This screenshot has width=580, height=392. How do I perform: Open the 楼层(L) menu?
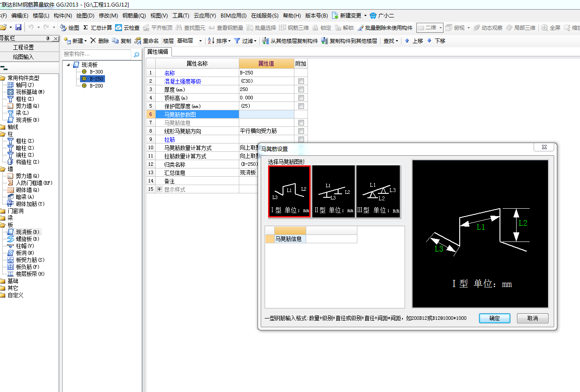[x=41, y=15]
